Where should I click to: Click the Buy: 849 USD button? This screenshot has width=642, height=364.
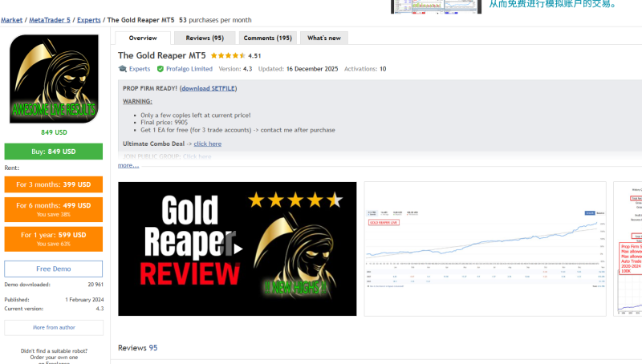coord(54,152)
